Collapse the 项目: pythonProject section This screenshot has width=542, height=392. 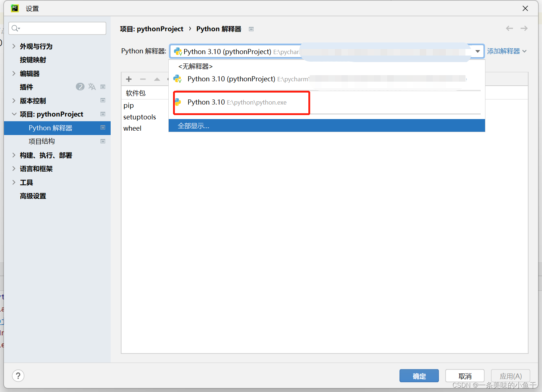tap(14, 114)
